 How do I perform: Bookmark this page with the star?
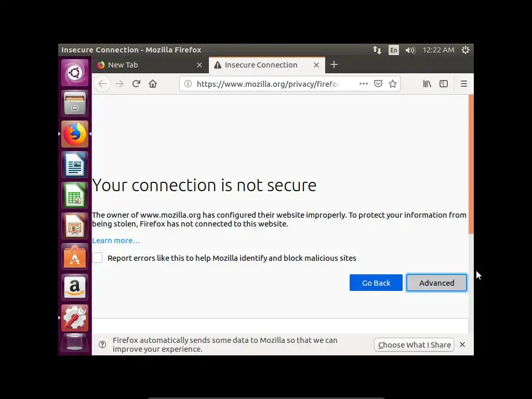[x=393, y=84]
